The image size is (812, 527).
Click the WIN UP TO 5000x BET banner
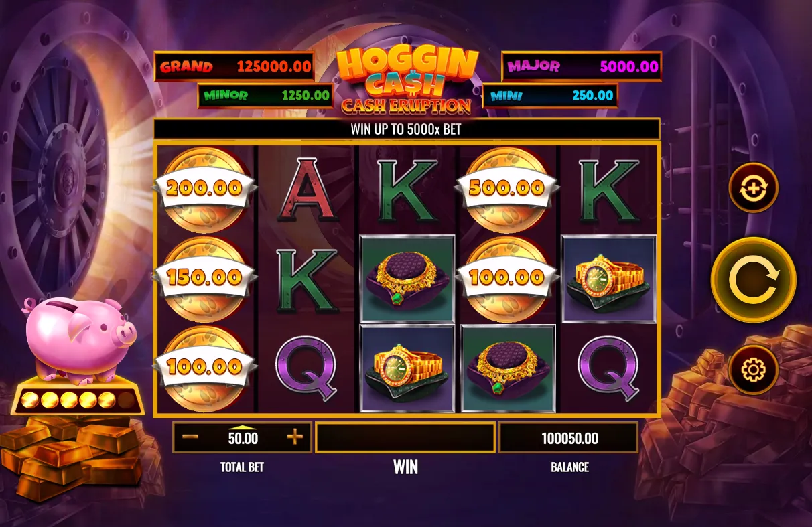coord(407,129)
